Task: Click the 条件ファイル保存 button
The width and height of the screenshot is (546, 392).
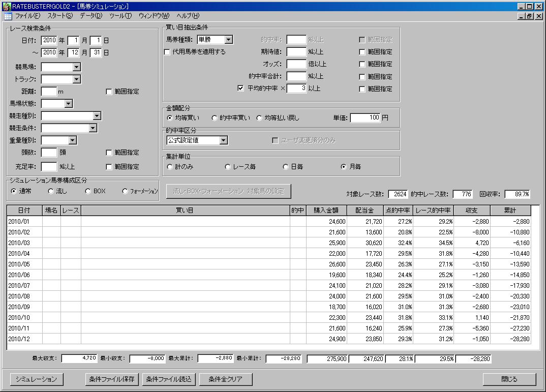Action: [x=112, y=379]
